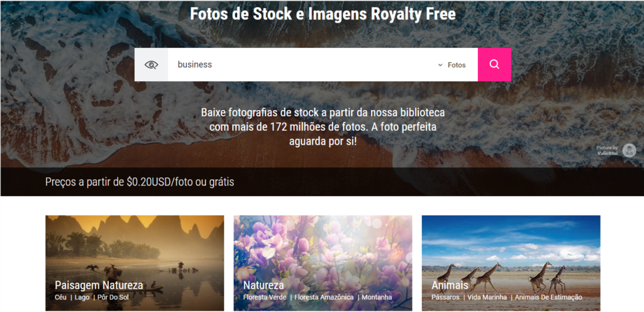Click the pink magnifier search button
644x312 pixels.
tap(494, 64)
